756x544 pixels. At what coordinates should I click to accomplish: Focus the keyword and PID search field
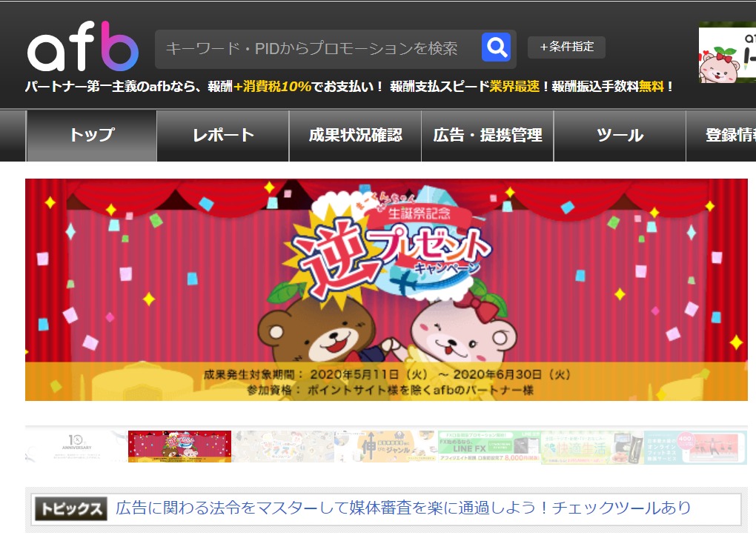click(318, 48)
